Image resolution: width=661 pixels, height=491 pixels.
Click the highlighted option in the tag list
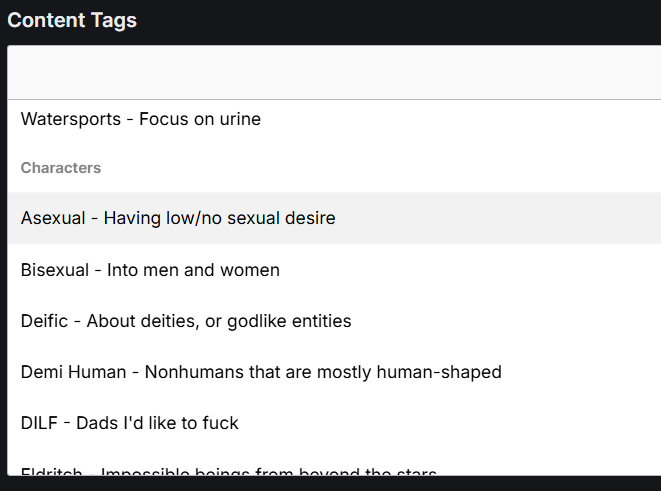point(178,218)
